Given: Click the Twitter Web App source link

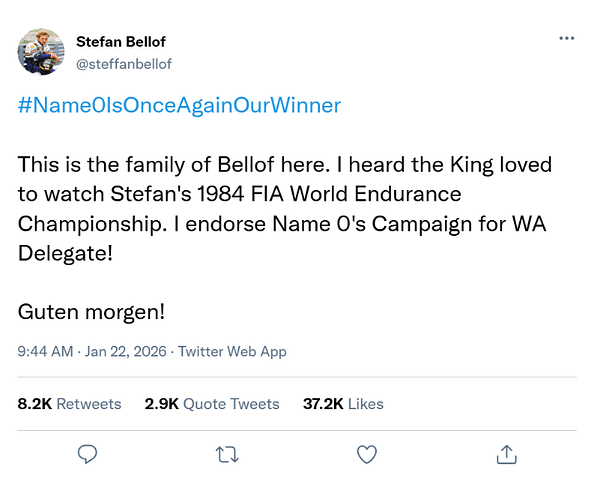Looking at the screenshot, I should point(233,351).
